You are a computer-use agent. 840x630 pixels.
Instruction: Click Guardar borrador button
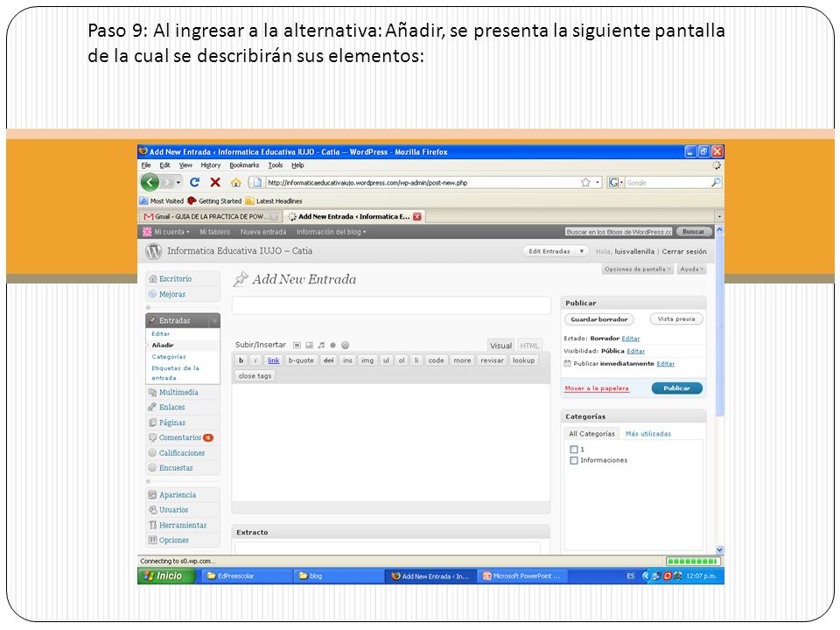[598, 319]
